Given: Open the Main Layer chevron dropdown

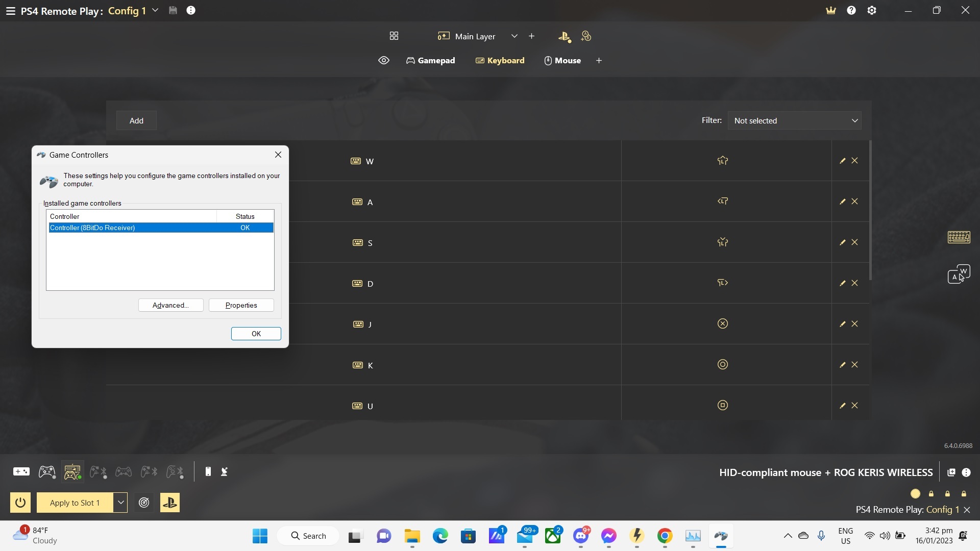Looking at the screenshot, I should (514, 36).
